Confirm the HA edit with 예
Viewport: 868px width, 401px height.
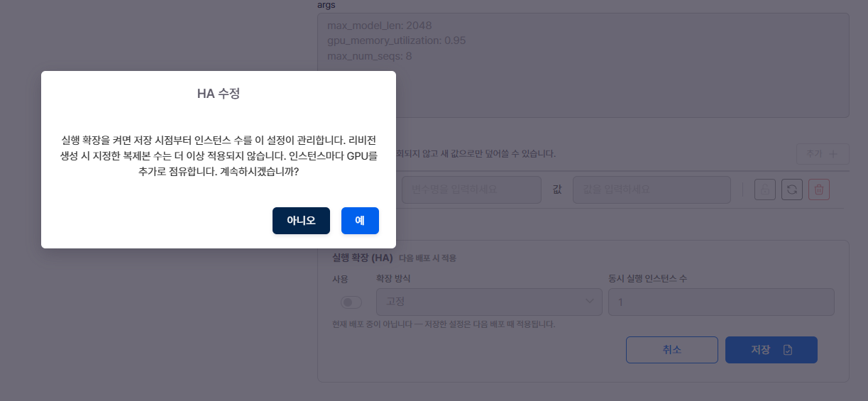[x=360, y=220]
